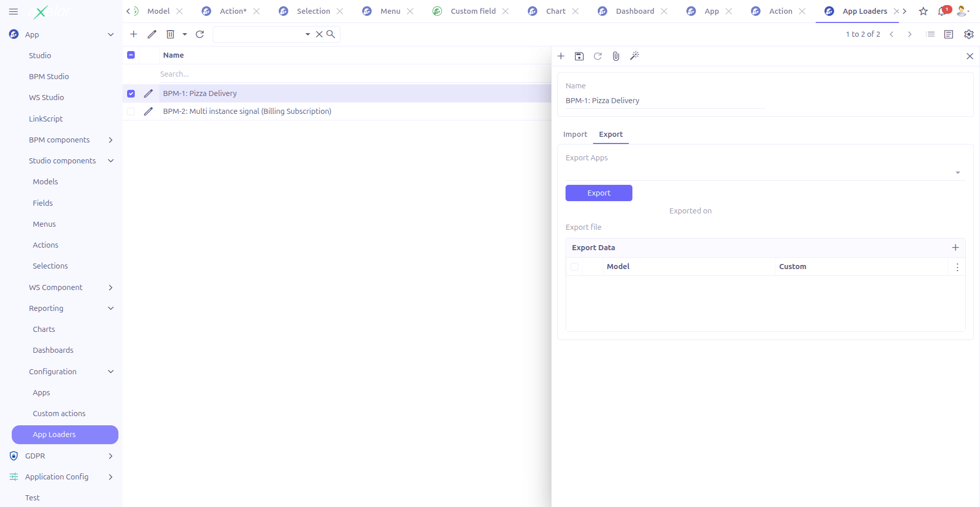Run search with the magnifier icon
The height and width of the screenshot is (507, 980).
click(331, 34)
